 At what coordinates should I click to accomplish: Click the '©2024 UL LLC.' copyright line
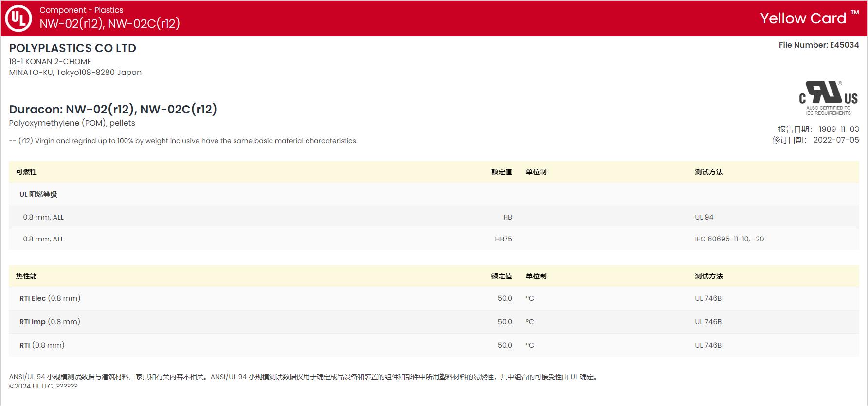43,386
